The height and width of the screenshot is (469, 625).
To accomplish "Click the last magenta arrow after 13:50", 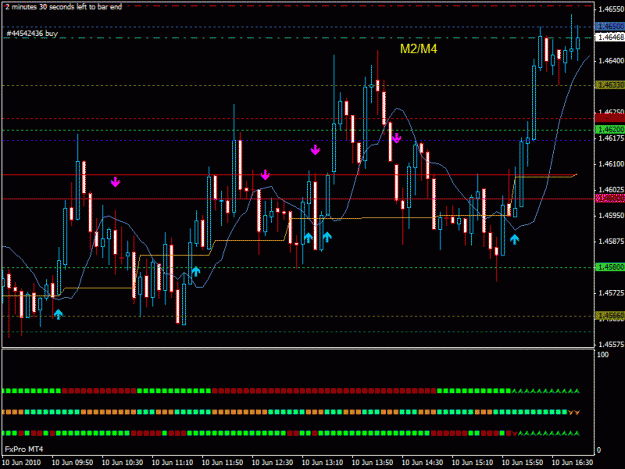I will 396,138.
